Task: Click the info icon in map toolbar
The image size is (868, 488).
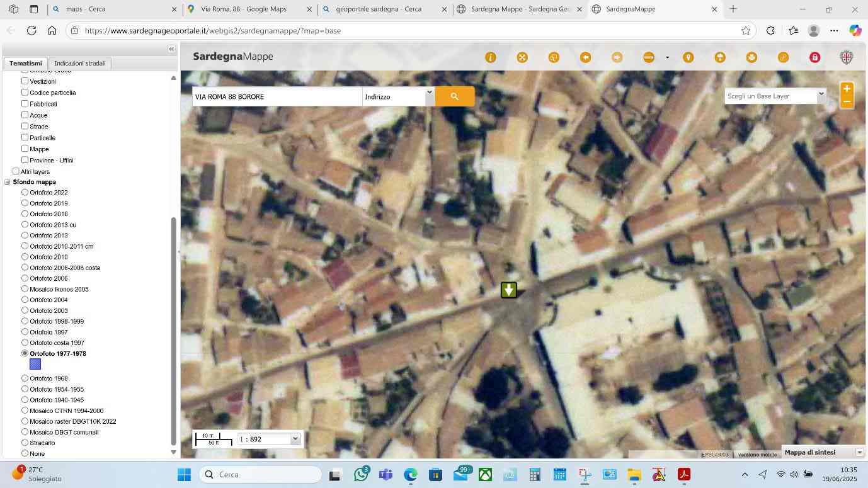Action: 491,57
